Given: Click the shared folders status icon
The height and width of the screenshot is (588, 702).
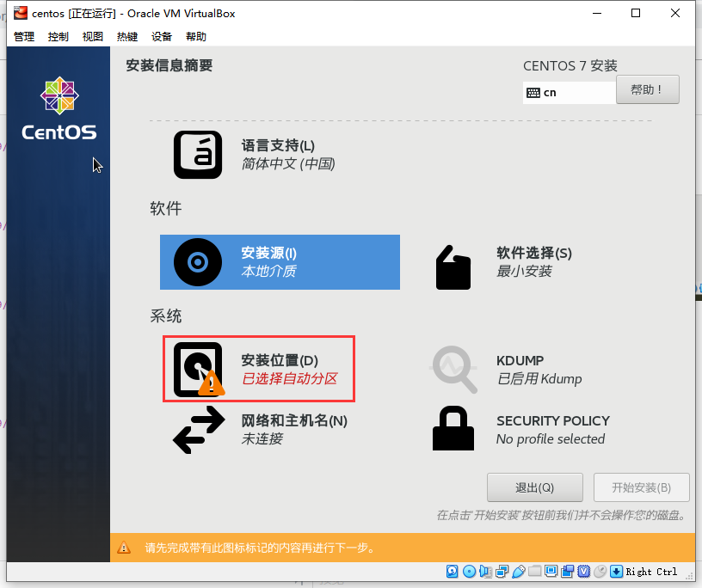Looking at the screenshot, I should [x=534, y=572].
